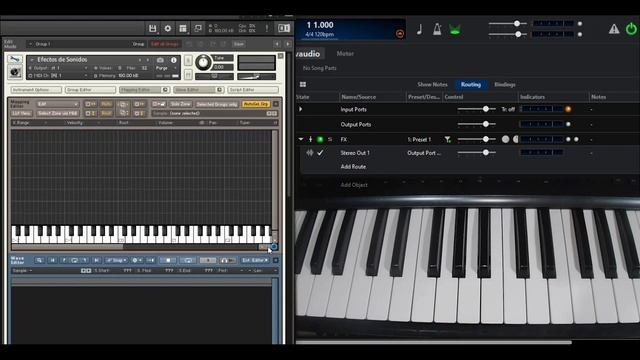Toggle the AutoSel. Grp button in the Mapping Editor

point(256,104)
